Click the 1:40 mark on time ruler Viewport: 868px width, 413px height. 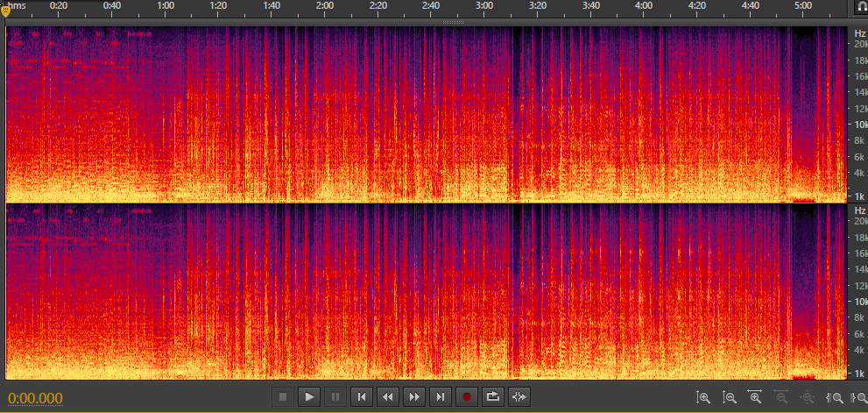[272, 5]
